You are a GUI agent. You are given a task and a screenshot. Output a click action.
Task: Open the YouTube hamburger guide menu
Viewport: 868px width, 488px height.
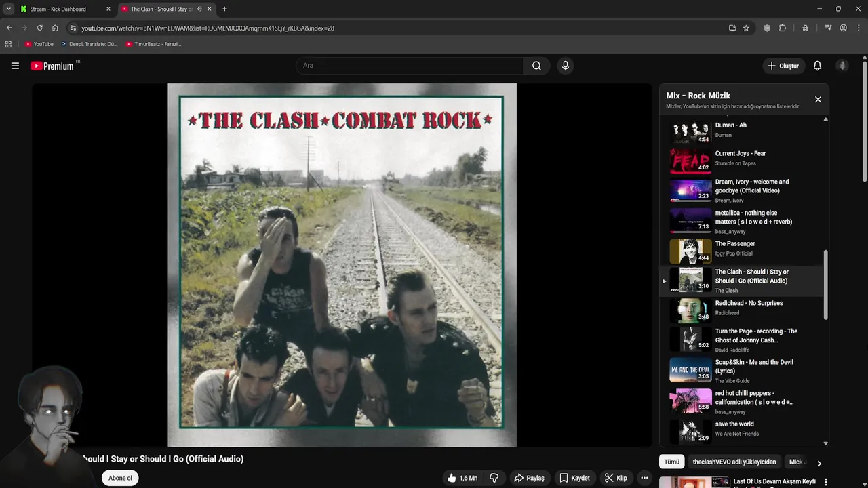pyautogui.click(x=15, y=66)
